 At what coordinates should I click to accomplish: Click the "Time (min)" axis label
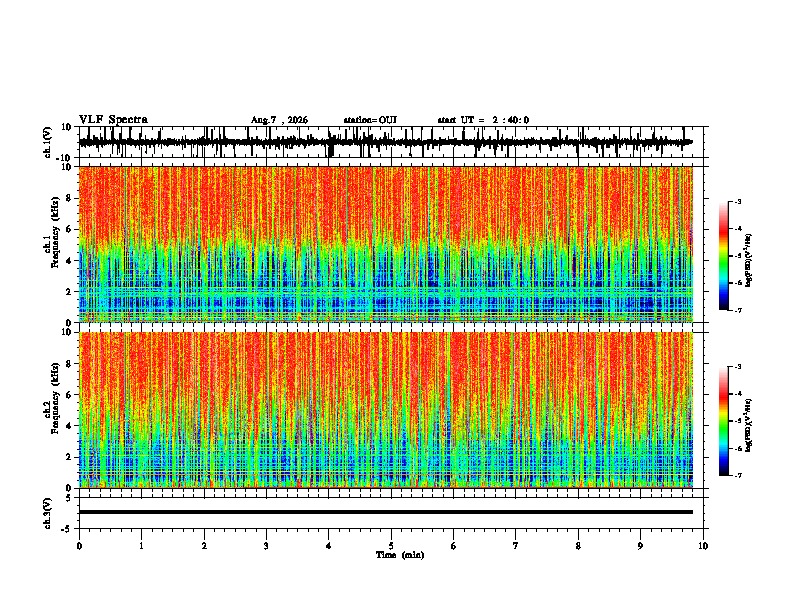[x=400, y=555]
